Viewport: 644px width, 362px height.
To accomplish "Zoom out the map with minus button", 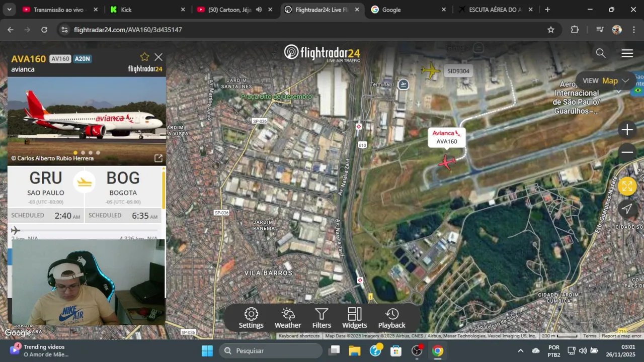I will tap(627, 152).
